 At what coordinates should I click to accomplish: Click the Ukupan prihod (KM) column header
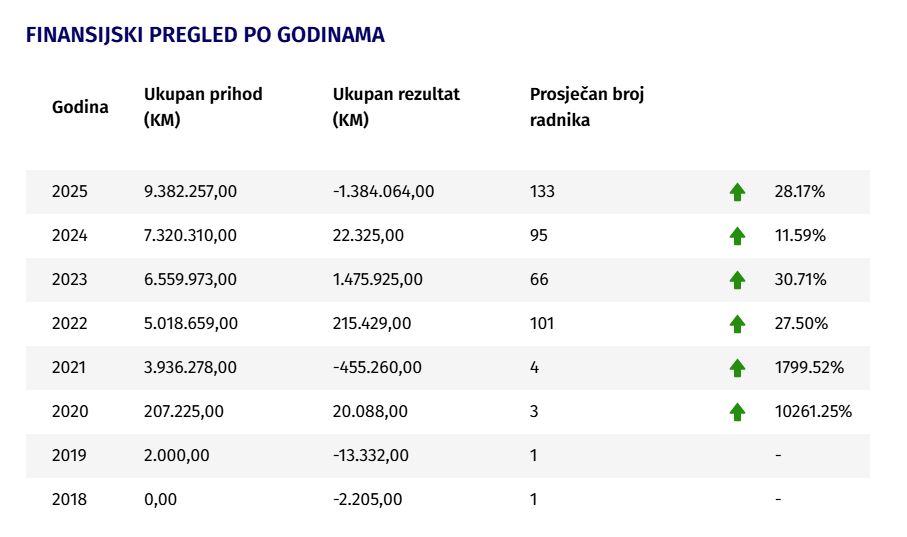tap(202, 106)
